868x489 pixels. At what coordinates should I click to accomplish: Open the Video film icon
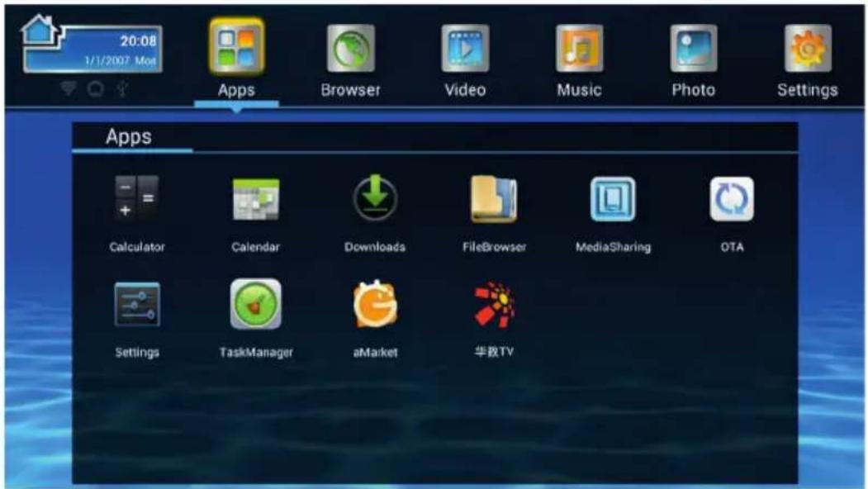[465, 48]
